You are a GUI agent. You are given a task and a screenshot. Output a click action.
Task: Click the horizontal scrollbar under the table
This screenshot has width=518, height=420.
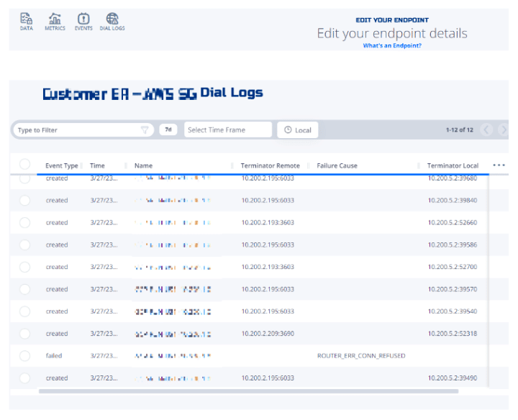pos(248,392)
